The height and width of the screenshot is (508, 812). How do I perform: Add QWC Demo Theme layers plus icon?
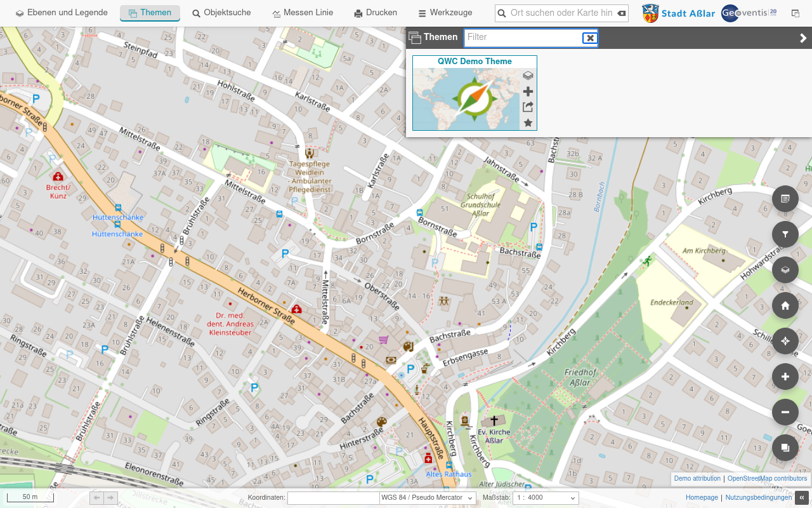pyautogui.click(x=528, y=91)
